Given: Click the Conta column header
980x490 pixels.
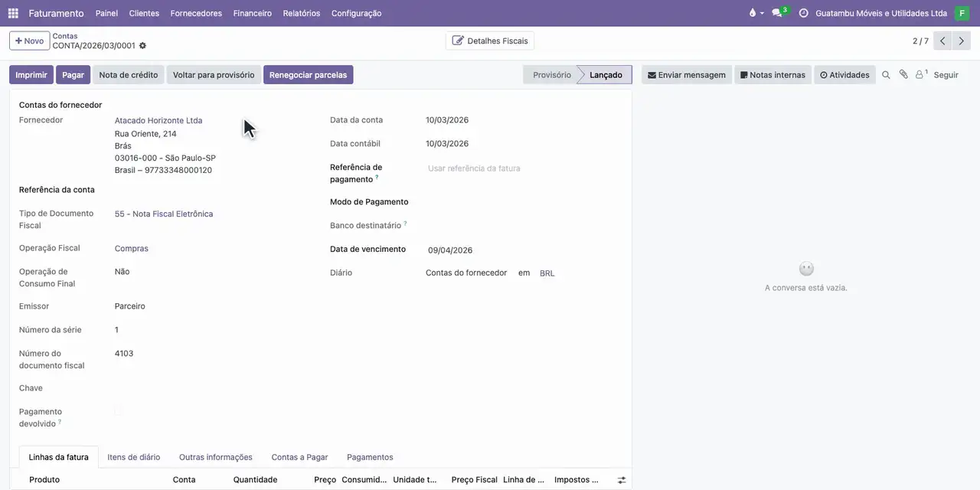Looking at the screenshot, I should coord(184,480).
